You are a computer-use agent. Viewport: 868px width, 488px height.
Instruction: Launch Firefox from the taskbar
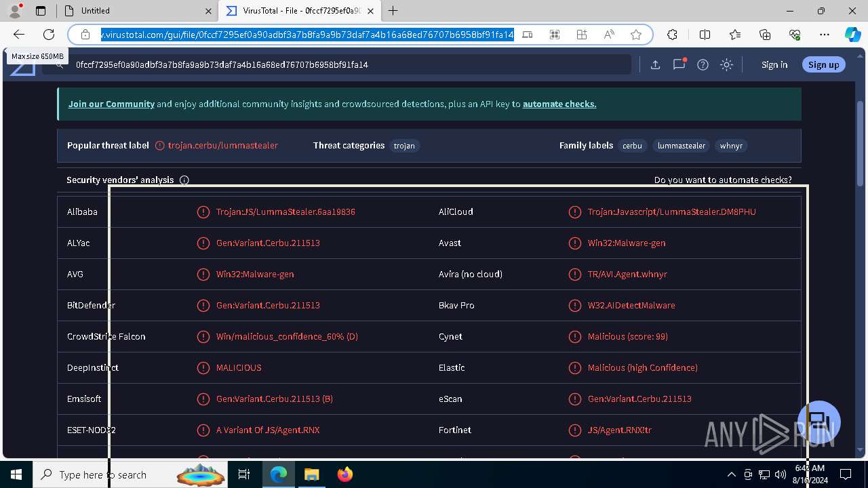[344, 474]
